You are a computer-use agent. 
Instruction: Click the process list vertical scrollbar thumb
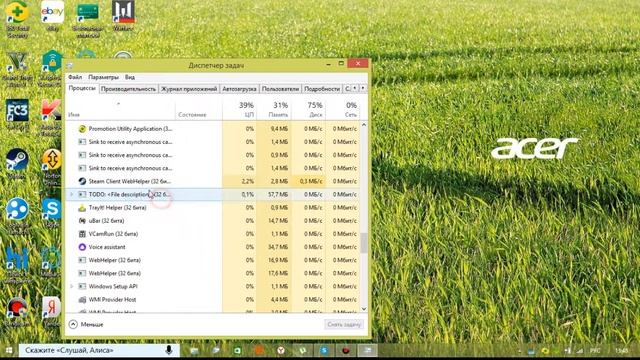[364, 243]
